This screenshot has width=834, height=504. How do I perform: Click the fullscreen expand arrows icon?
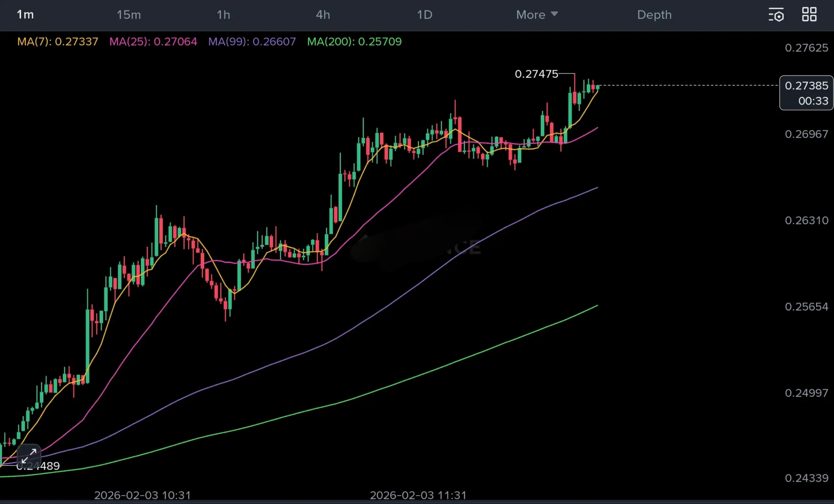click(29, 456)
